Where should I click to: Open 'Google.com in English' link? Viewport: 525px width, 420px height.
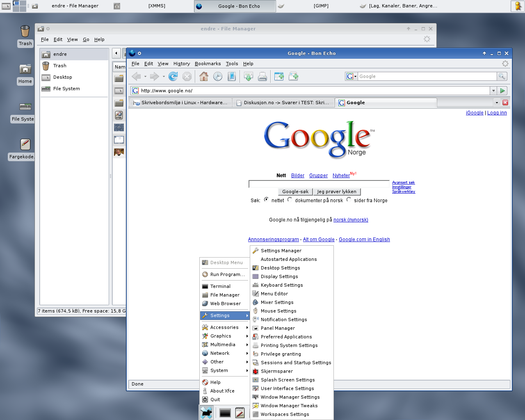tap(364, 240)
